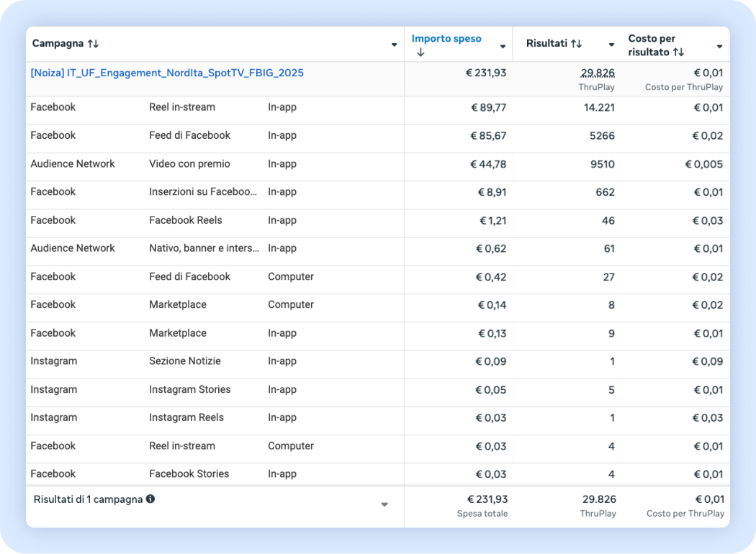
Task: Select the Importo speso column header
Action: (x=446, y=39)
